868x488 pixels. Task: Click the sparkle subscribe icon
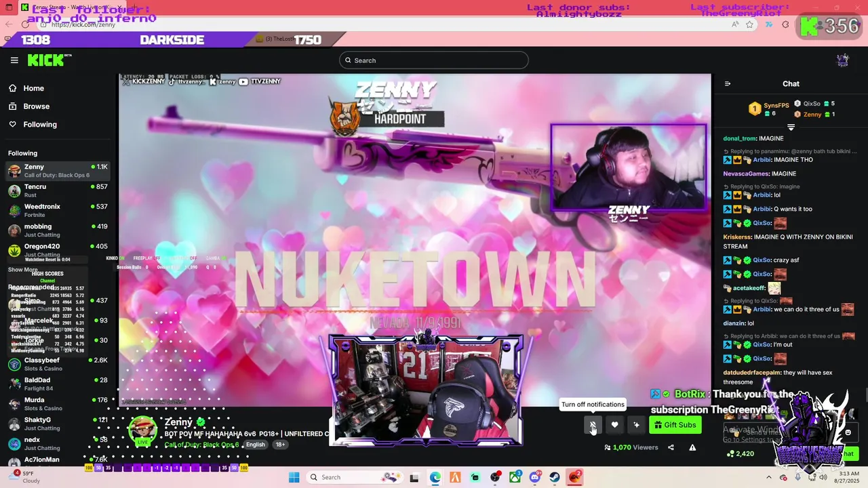coord(636,425)
